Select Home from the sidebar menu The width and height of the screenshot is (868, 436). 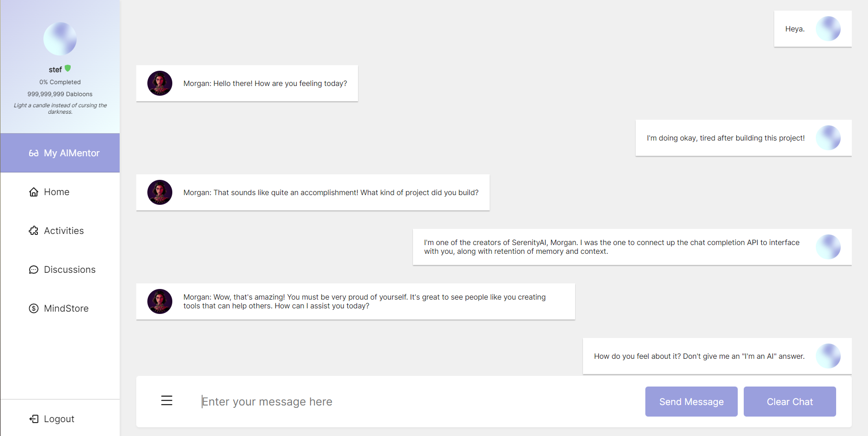click(56, 191)
